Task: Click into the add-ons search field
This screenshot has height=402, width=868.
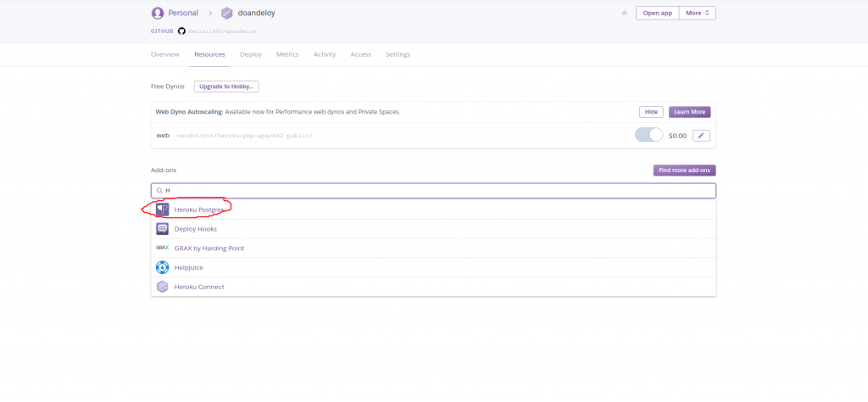Action: [x=433, y=191]
